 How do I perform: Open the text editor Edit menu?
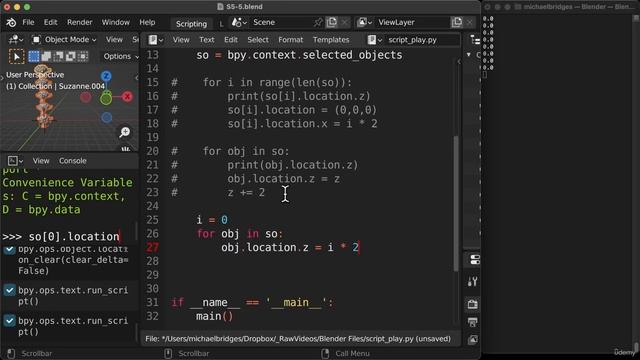231,40
